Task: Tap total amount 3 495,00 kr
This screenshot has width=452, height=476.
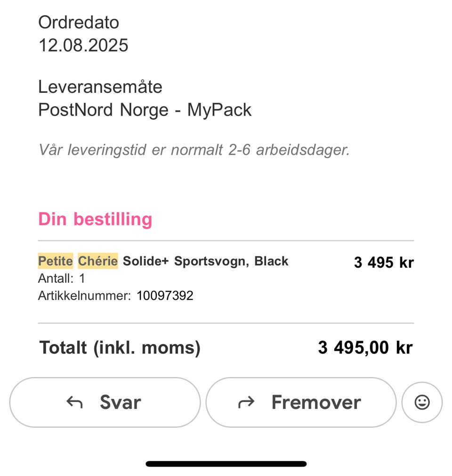Action: click(x=365, y=347)
